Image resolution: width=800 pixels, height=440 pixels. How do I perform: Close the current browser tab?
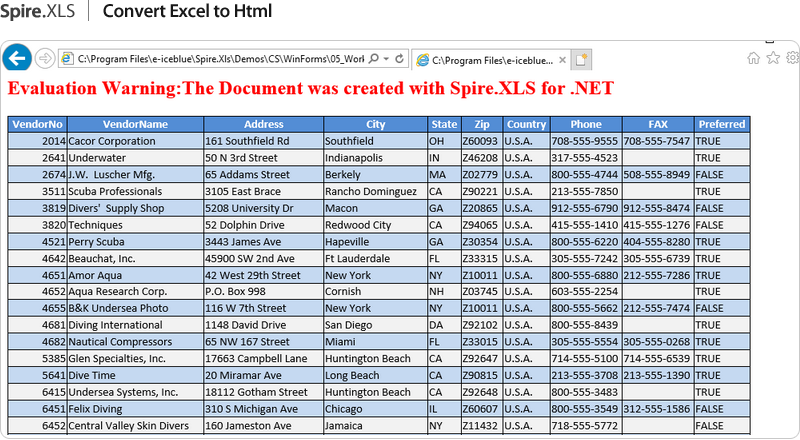click(x=563, y=59)
